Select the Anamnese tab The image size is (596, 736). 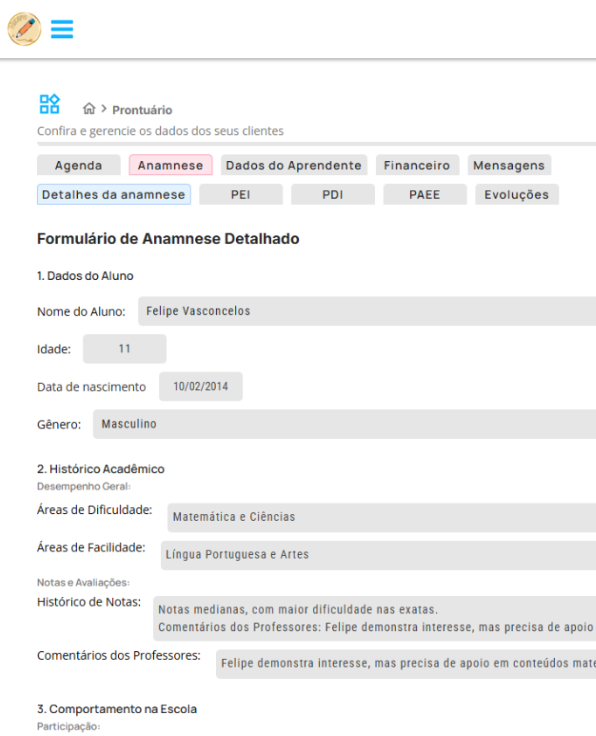coord(170,165)
